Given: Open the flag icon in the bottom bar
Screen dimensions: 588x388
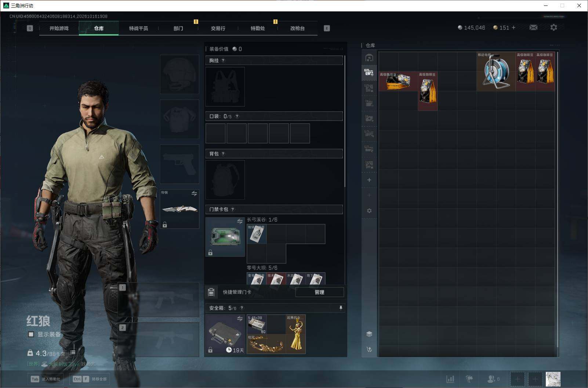Looking at the screenshot, I should pos(469,379).
